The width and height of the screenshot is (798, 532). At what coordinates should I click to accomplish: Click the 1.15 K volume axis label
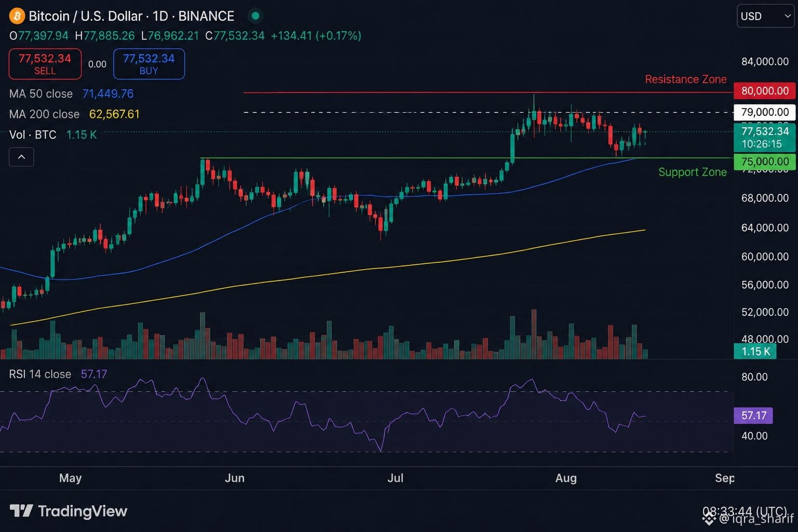click(755, 352)
